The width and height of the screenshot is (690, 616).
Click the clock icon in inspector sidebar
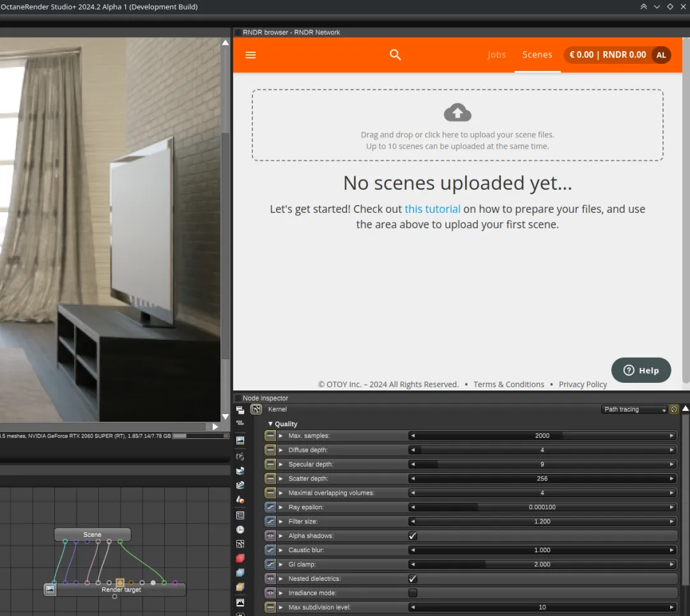(x=240, y=530)
